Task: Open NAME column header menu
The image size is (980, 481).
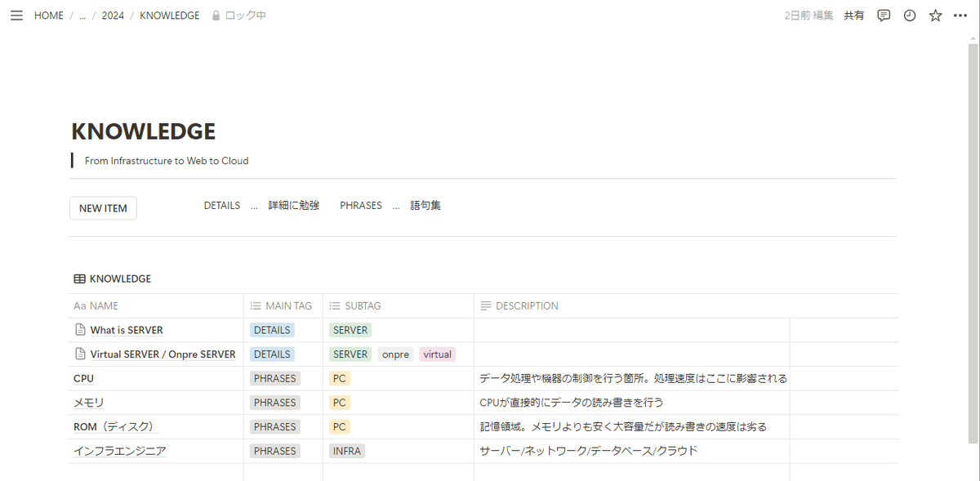Action: [x=156, y=306]
